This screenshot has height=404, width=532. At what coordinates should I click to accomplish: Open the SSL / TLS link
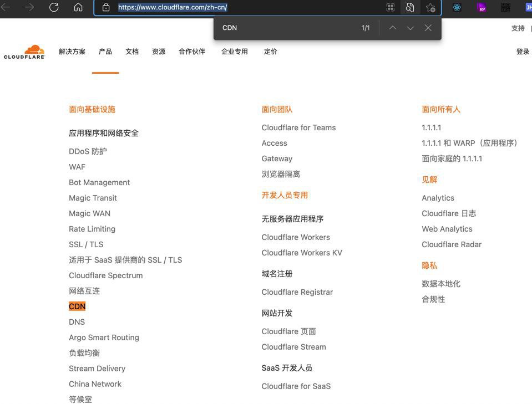86,244
